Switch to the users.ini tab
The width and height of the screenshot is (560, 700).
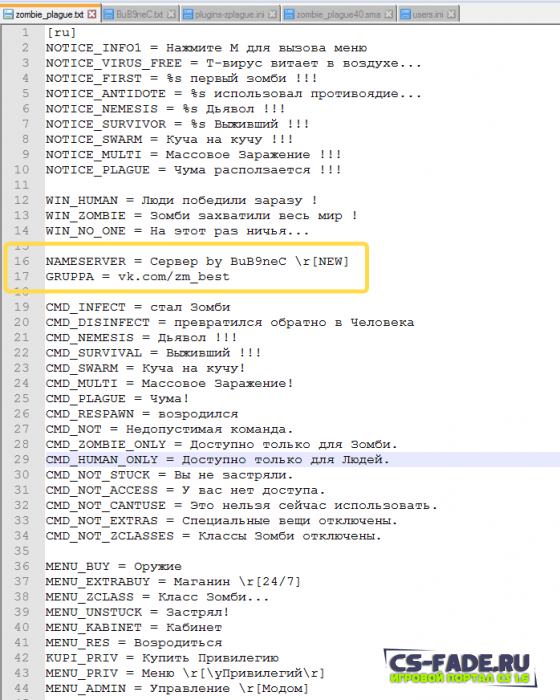coord(427,14)
